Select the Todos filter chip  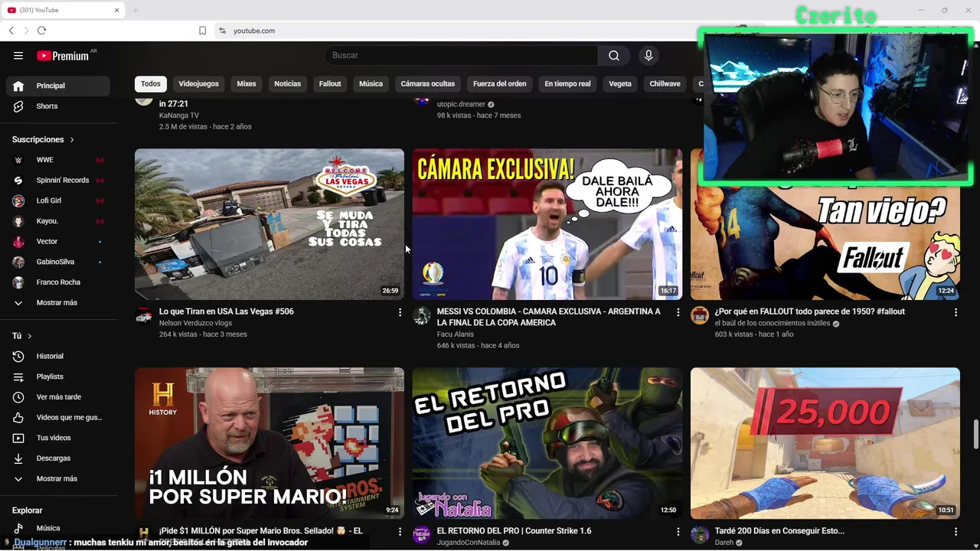pyautogui.click(x=151, y=84)
